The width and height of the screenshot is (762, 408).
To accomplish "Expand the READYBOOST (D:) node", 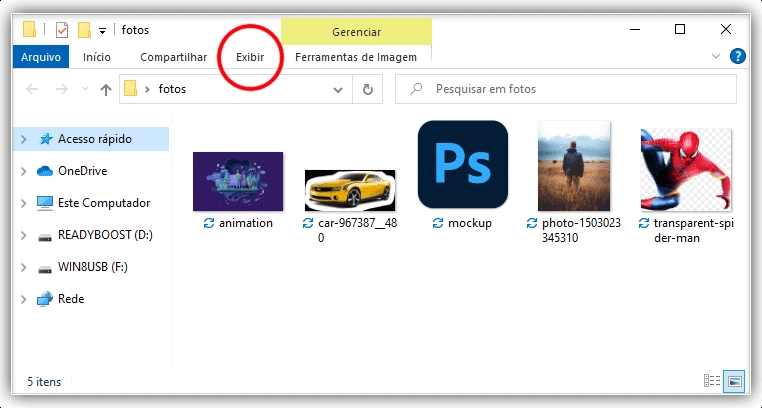I will (24, 236).
